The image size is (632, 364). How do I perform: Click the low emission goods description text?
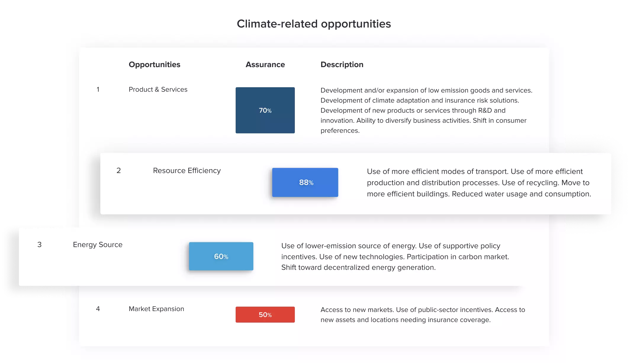click(426, 110)
